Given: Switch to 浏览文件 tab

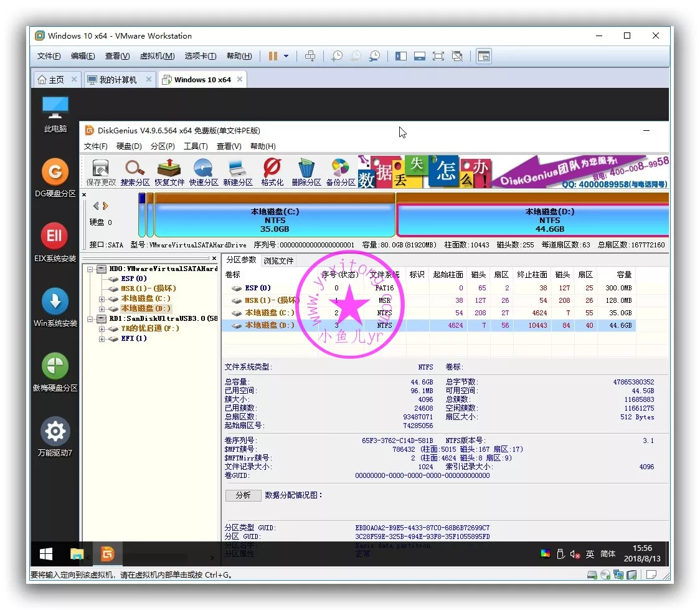Looking at the screenshot, I should point(278,260).
